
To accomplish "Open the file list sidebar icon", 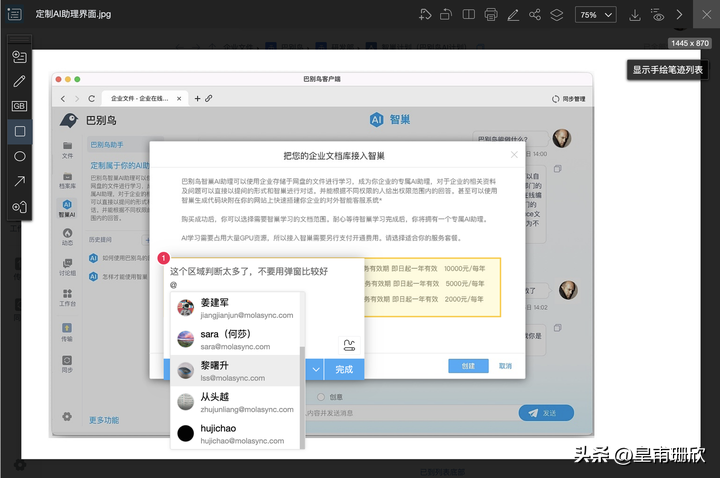I will click(x=15, y=14).
